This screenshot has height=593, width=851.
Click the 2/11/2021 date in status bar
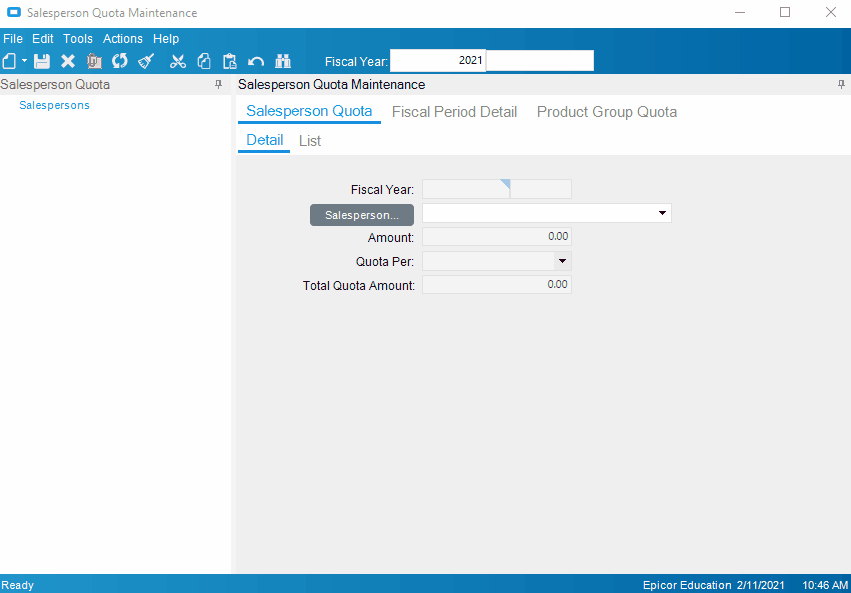click(x=760, y=585)
